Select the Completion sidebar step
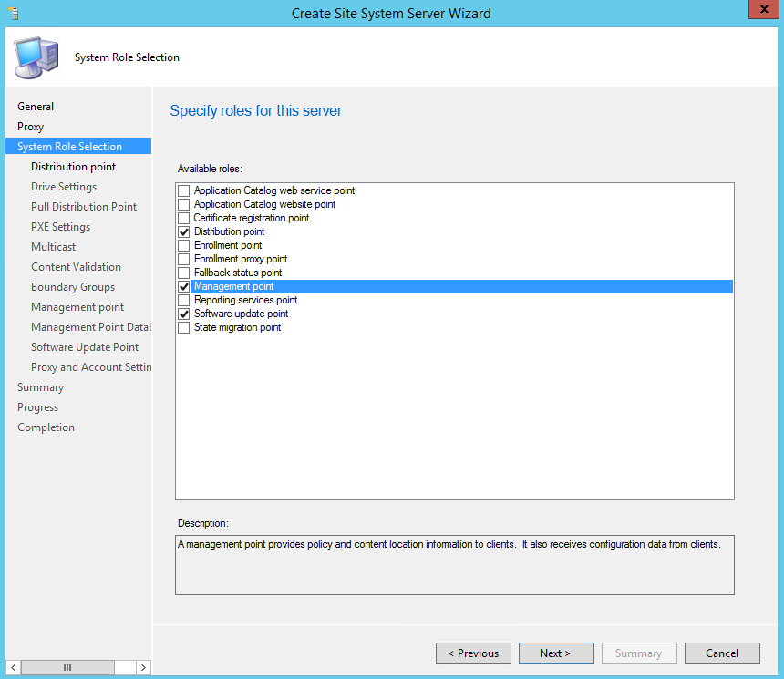The height and width of the screenshot is (679, 784). click(46, 427)
